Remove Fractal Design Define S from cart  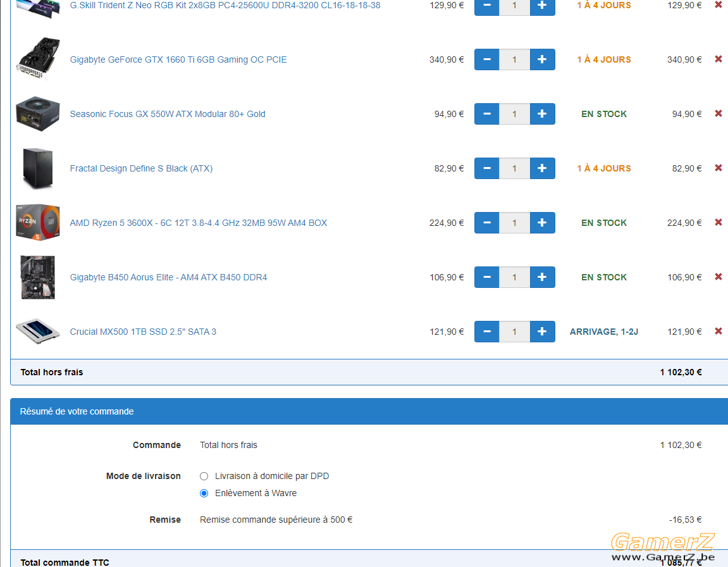tap(719, 168)
